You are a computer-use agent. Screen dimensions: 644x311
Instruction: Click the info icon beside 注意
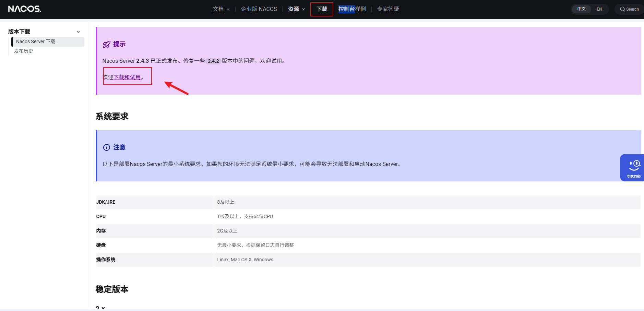[x=107, y=147]
